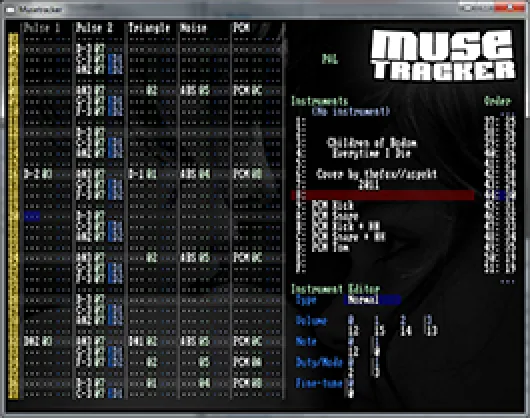The width and height of the screenshot is (530, 418).
Task: Click the blue cursor cell in Pulse 1
Action: click(x=32, y=216)
